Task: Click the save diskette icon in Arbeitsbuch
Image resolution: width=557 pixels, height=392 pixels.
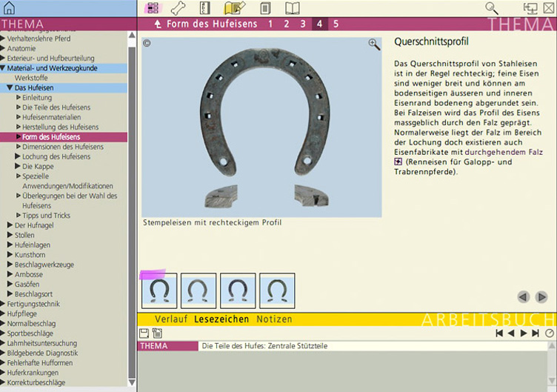Action: pos(144,333)
